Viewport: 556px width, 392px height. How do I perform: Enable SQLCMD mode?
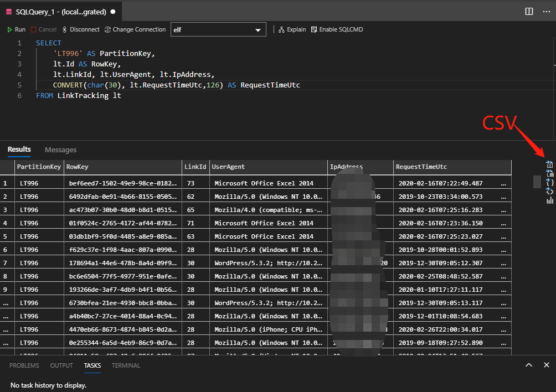(337, 29)
